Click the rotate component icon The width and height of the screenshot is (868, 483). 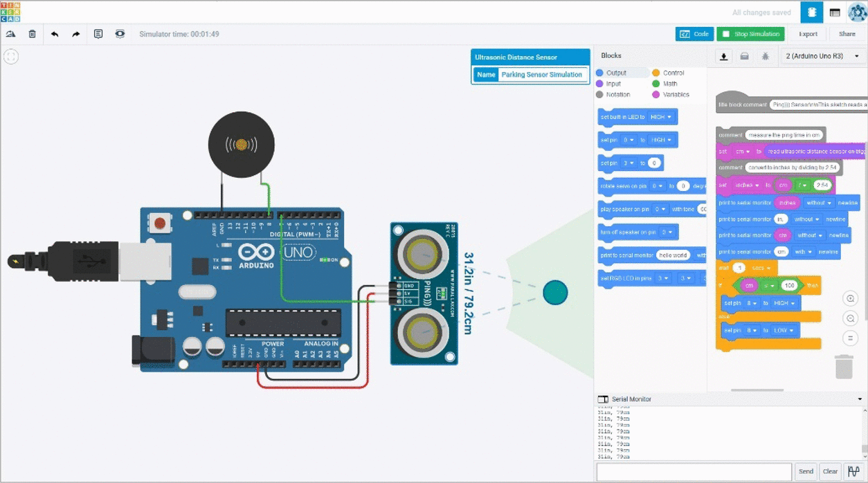[10, 34]
